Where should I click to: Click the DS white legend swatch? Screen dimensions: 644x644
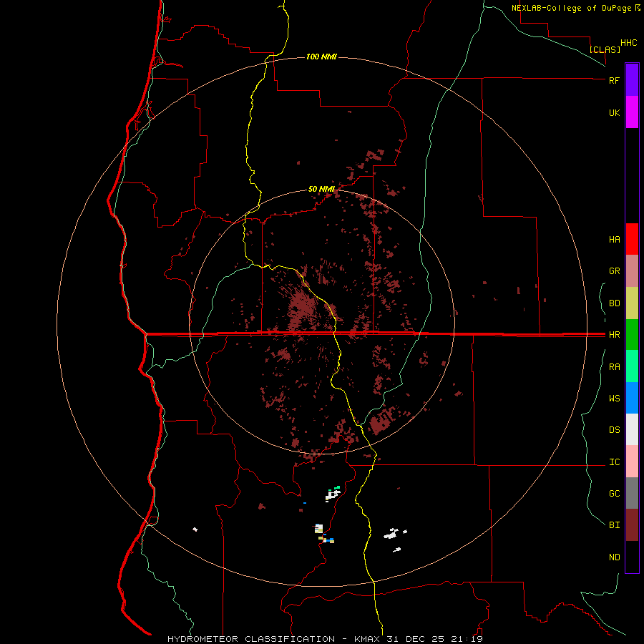click(632, 429)
